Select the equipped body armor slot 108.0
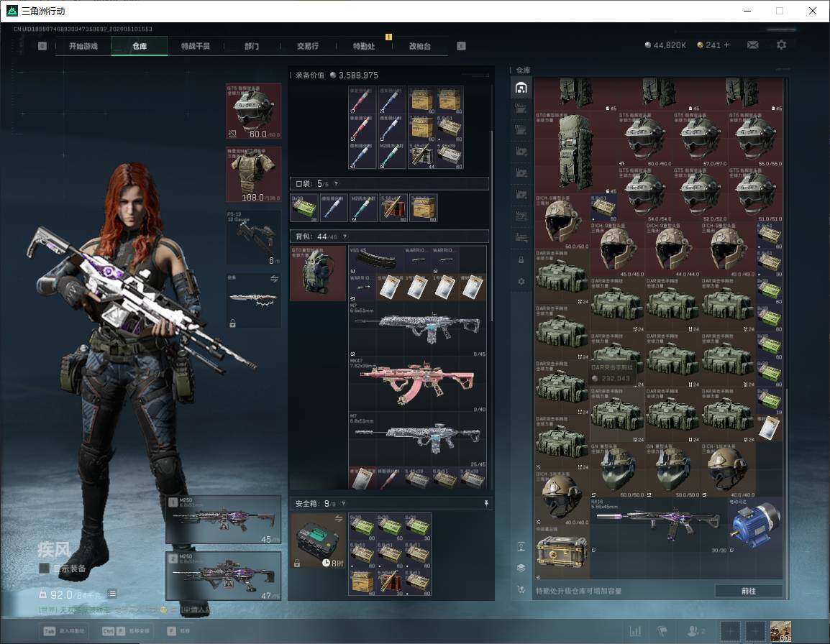Viewport: 830px width, 644px height. tap(254, 175)
